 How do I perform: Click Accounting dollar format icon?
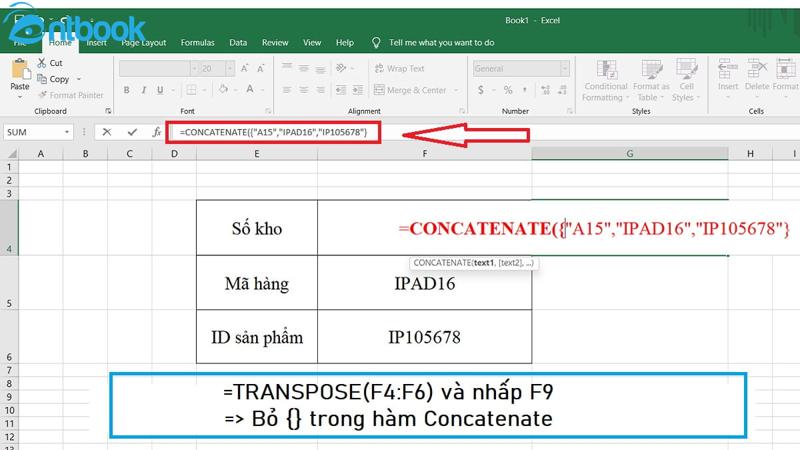pyautogui.click(x=481, y=90)
